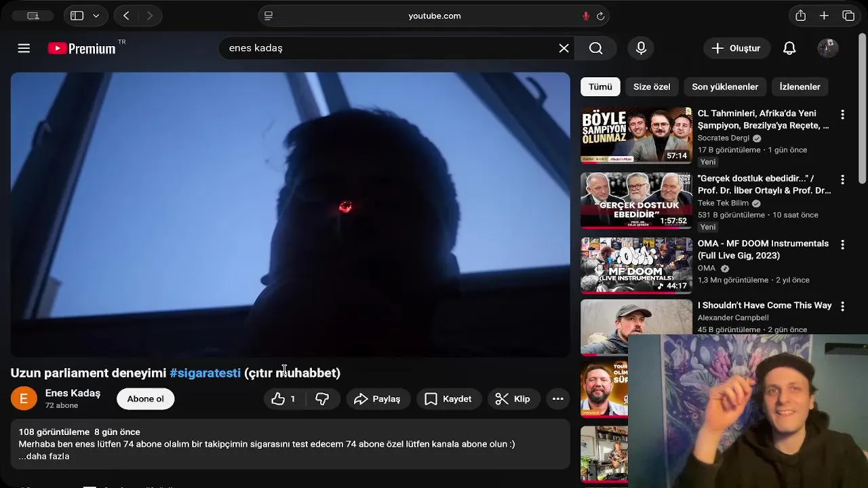Screen dimensions: 868x488
Task: Select the Son yüklenenler filter chip
Action: point(725,87)
